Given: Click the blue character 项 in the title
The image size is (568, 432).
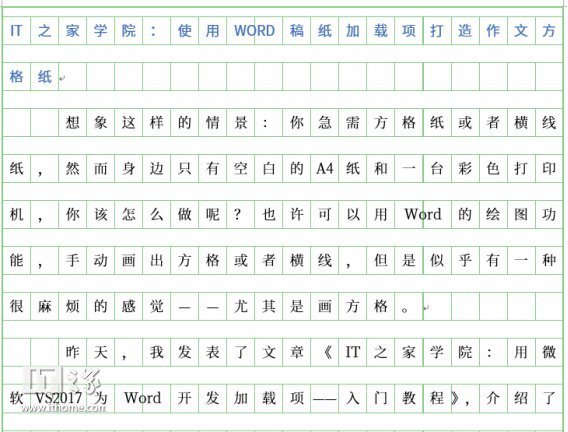Looking at the screenshot, I should 409,31.
